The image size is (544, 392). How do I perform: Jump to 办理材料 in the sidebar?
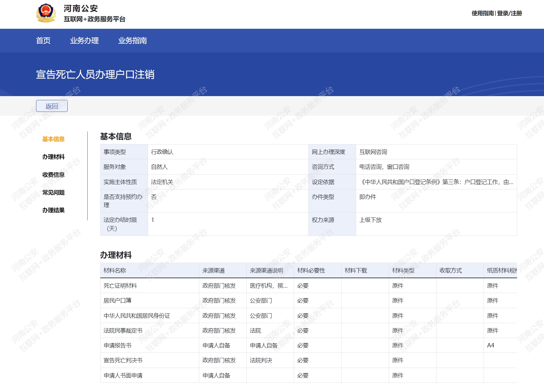coord(53,157)
